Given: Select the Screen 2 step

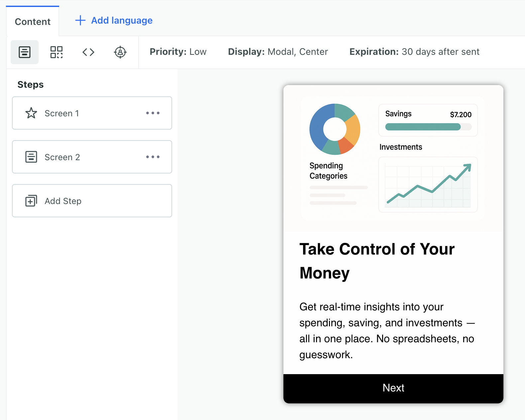Looking at the screenshot, I should (x=92, y=157).
